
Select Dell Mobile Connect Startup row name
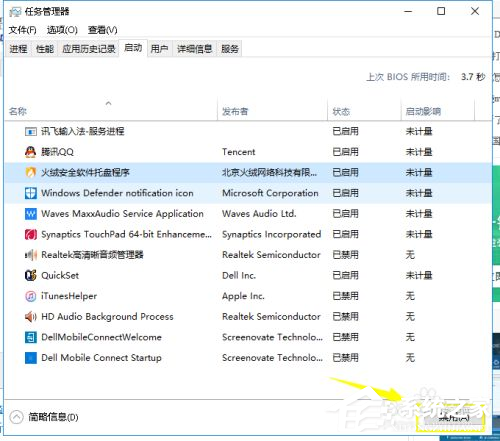click(101, 358)
